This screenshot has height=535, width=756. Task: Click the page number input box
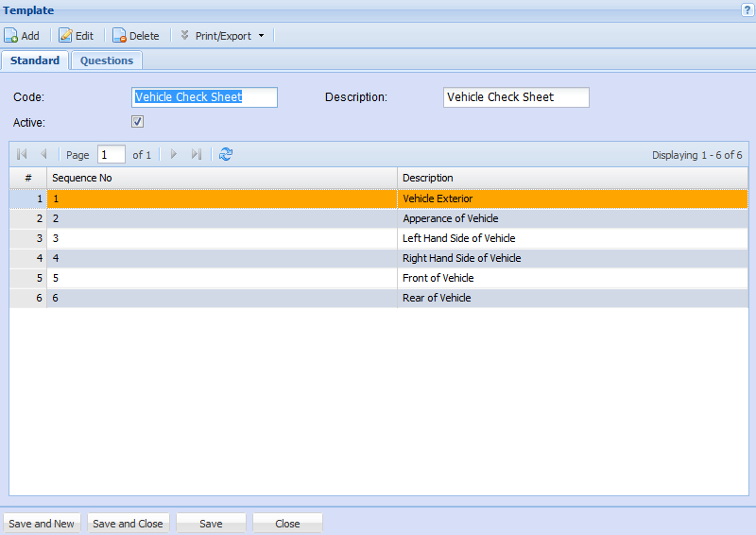[111, 154]
